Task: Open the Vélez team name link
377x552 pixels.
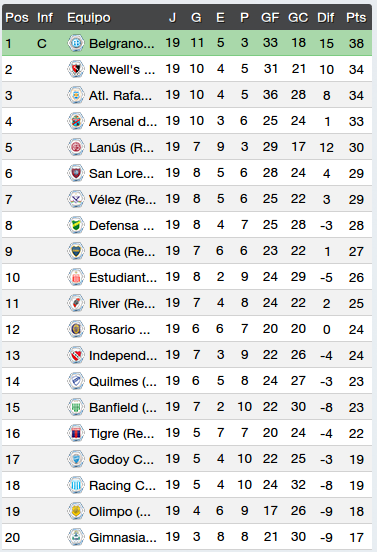Action: 122,200
